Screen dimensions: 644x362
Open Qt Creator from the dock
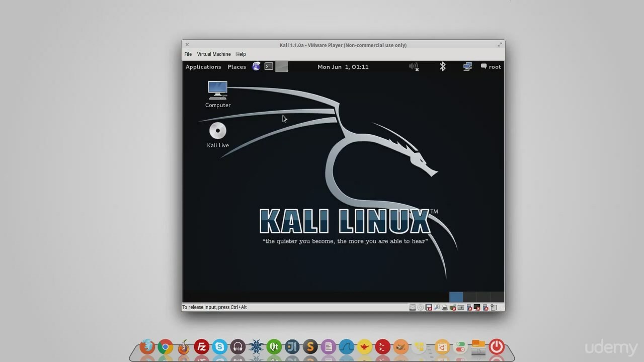coord(274,346)
